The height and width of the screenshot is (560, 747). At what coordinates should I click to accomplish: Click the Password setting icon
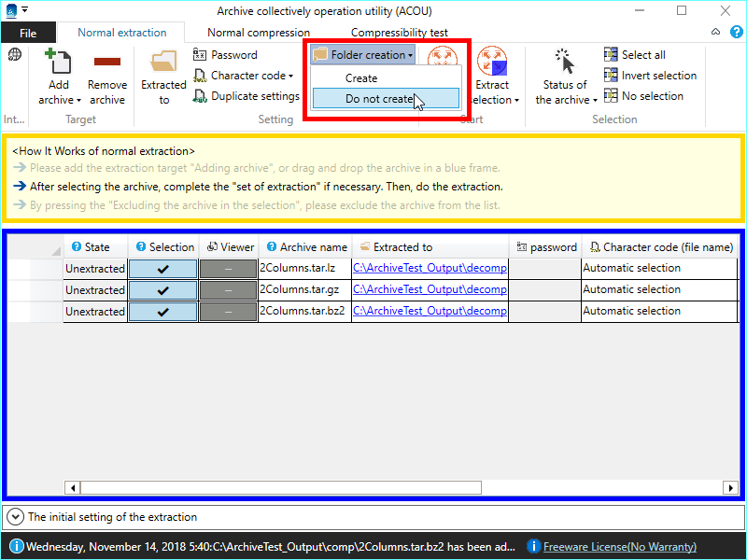click(x=201, y=55)
